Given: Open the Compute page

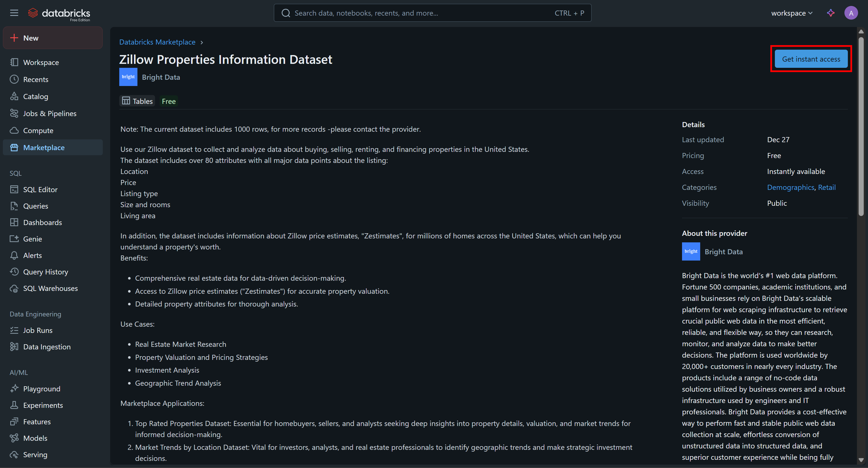Looking at the screenshot, I should click(38, 130).
